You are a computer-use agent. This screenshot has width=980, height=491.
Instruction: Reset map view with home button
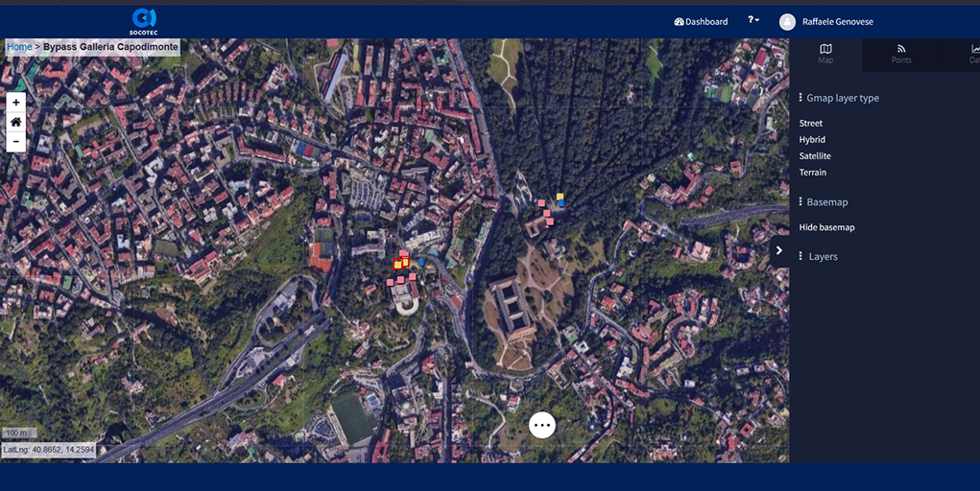(x=16, y=122)
